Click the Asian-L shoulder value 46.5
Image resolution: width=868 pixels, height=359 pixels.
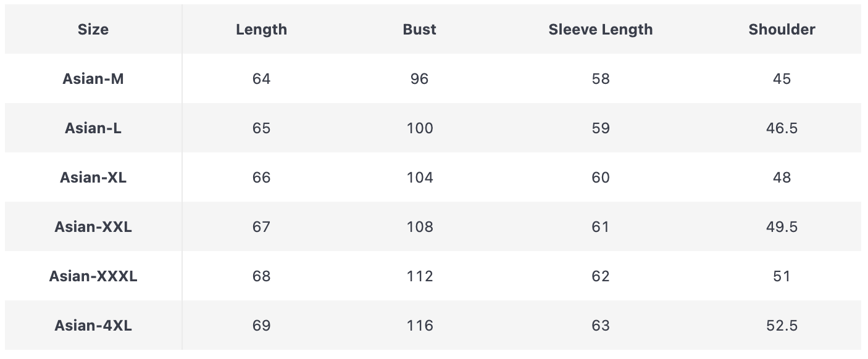point(782,128)
